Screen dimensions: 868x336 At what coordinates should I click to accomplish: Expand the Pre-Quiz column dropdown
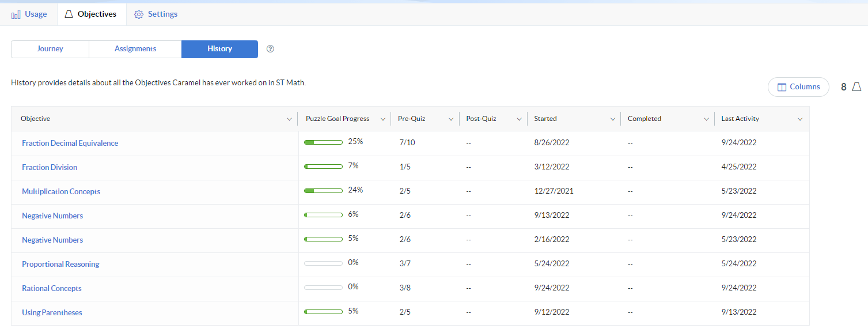[x=451, y=119]
